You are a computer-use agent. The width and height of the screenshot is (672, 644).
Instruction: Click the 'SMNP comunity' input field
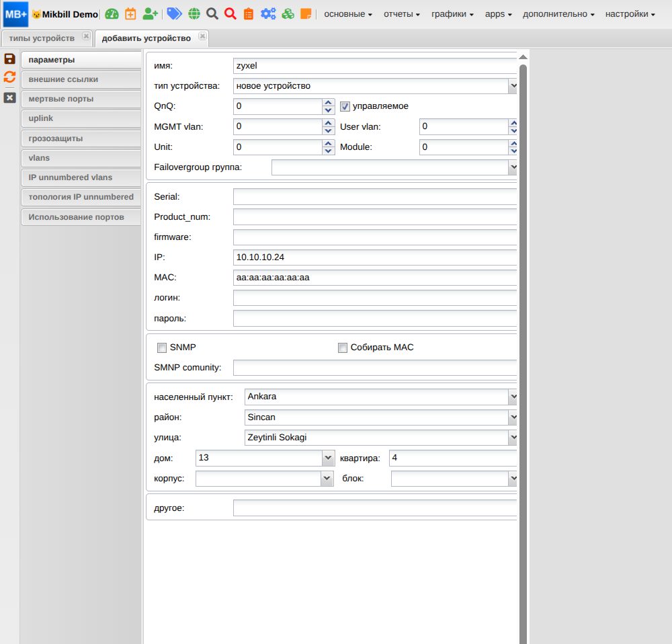click(x=375, y=368)
